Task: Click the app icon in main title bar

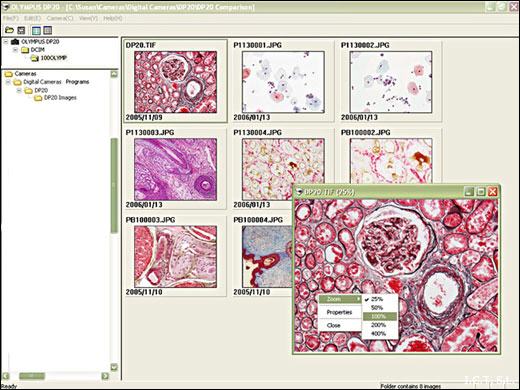Action: [x=5, y=7]
